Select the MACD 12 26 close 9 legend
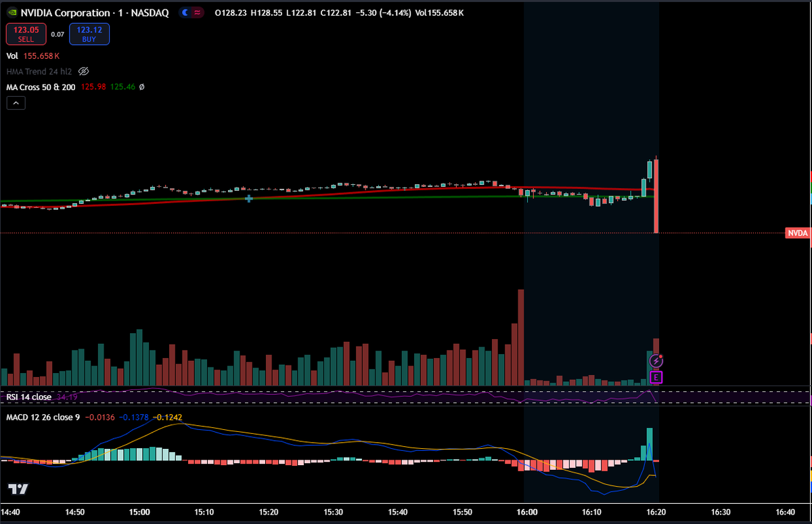The image size is (812, 524). click(43, 417)
